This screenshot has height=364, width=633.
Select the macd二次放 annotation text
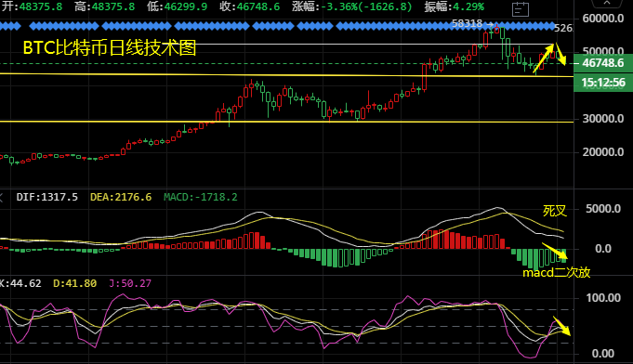pyautogui.click(x=556, y=273)
